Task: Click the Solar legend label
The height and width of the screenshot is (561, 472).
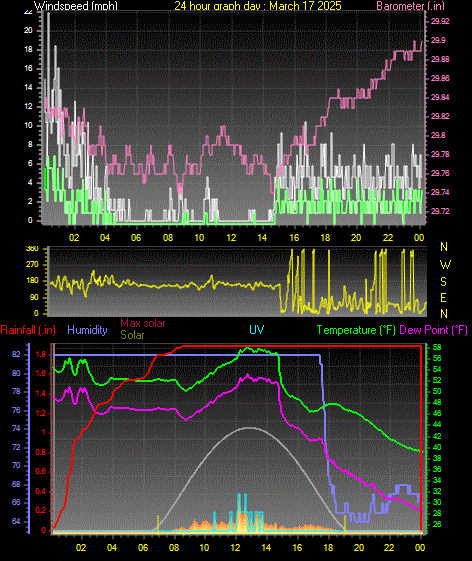Action: click(132, 335)
